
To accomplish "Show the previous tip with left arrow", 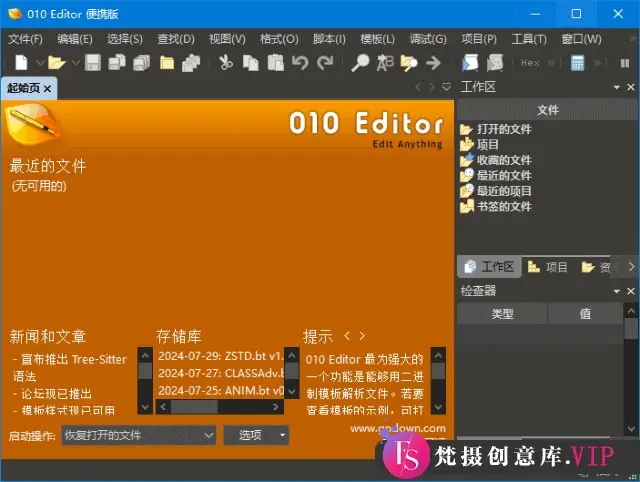I will pyautogui.click(x=347, y=336).
